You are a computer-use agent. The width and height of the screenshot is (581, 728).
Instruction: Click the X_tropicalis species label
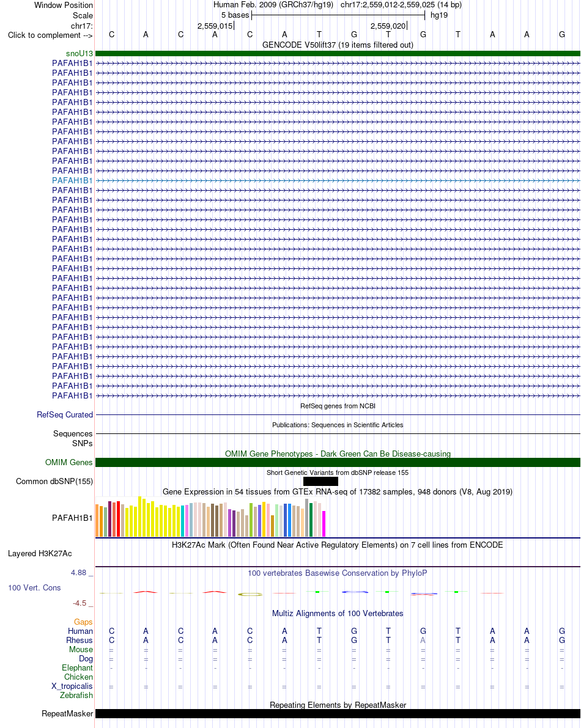point(72,686)
